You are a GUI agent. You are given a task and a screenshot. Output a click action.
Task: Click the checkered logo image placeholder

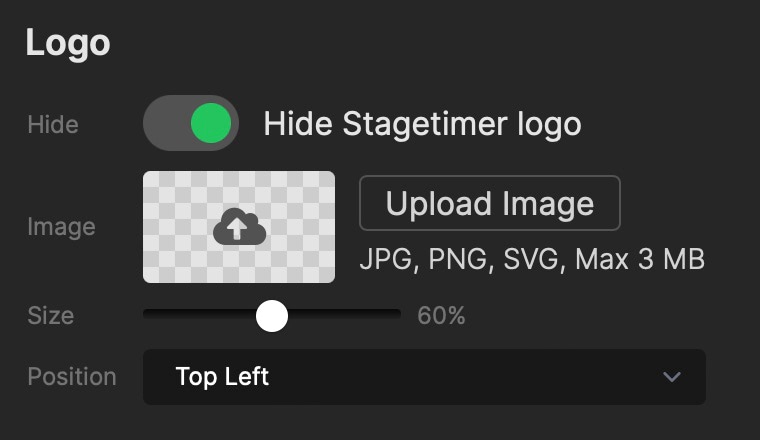180,200
